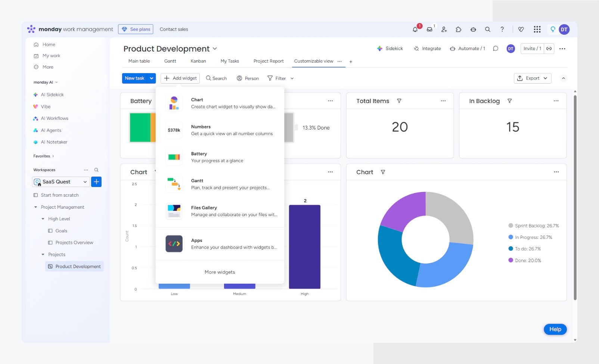The height and width of the screenshot is (364, 599).
Task: Open the inbox tray icon
Action: (x=430, y=29)
